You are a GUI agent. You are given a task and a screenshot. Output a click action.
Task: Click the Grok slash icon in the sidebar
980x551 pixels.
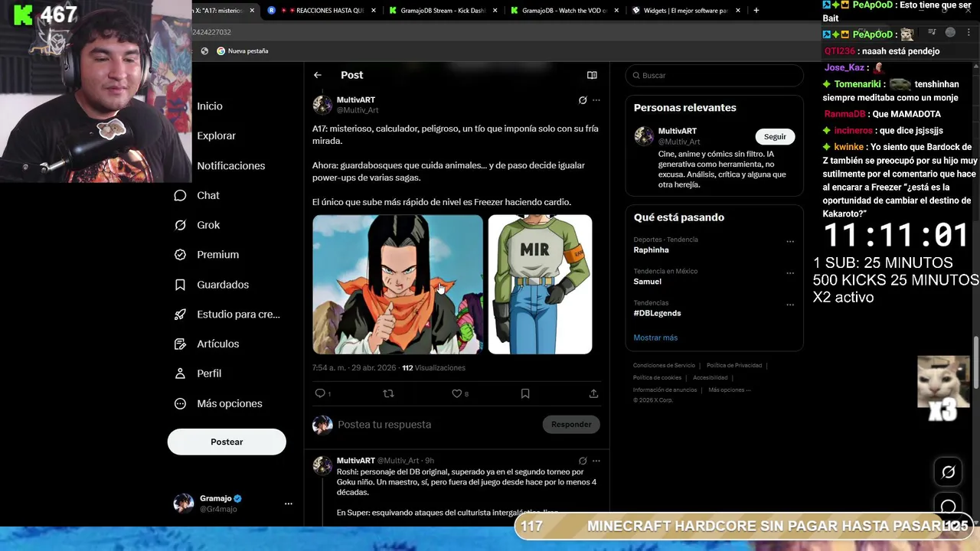pyautogui.click(x=180, y=225)
